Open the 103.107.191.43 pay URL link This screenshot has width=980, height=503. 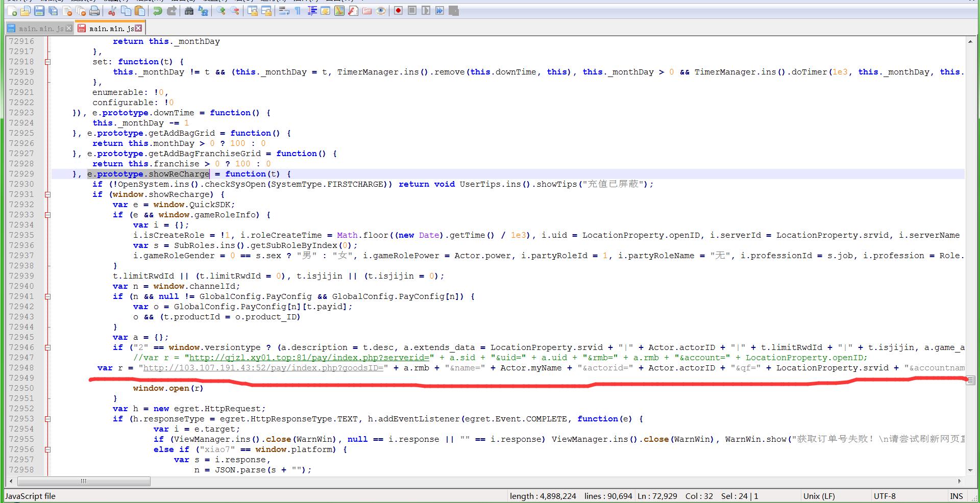pos(263,368)
